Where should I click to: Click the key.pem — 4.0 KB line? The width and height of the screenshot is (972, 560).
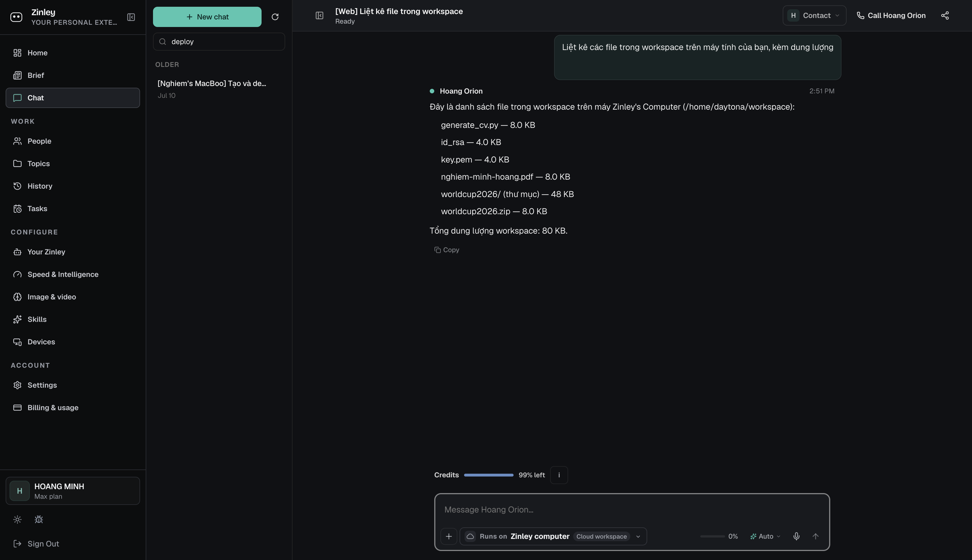(x=475, y=160)
